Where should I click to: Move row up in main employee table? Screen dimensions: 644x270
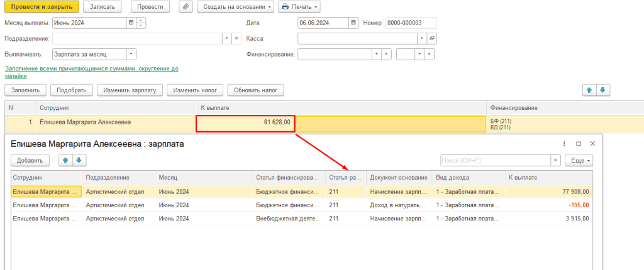589,90
